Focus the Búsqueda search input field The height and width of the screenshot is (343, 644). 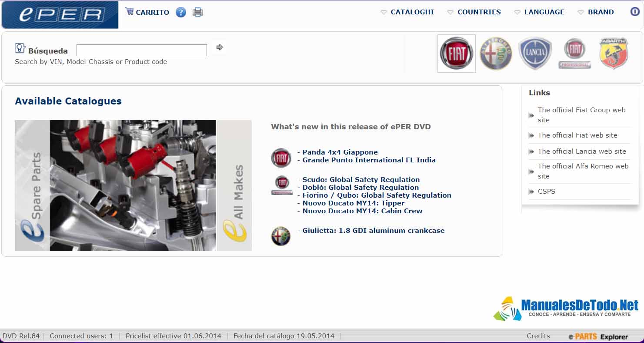(142, 50)
